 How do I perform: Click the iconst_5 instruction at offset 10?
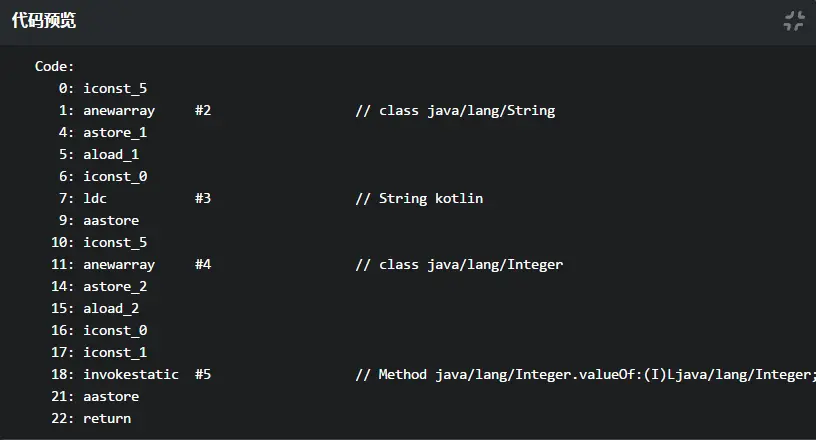(x=115, y=243)
